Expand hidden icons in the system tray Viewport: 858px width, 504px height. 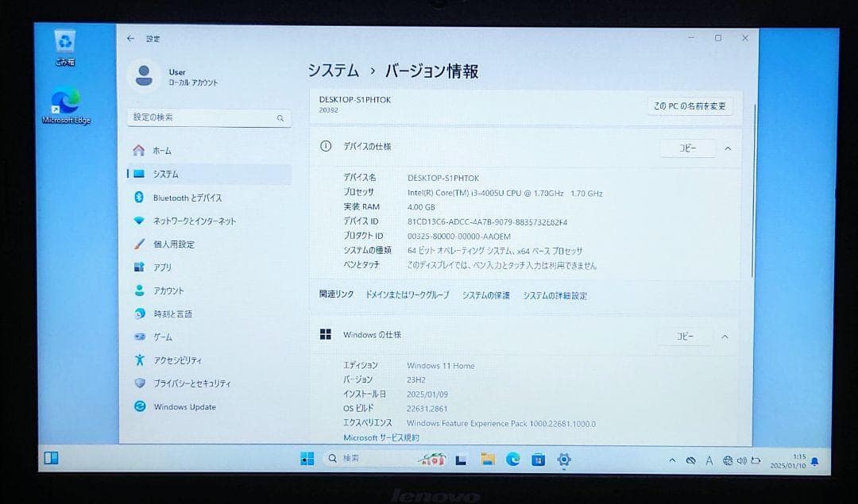click(x=671, y=460)
